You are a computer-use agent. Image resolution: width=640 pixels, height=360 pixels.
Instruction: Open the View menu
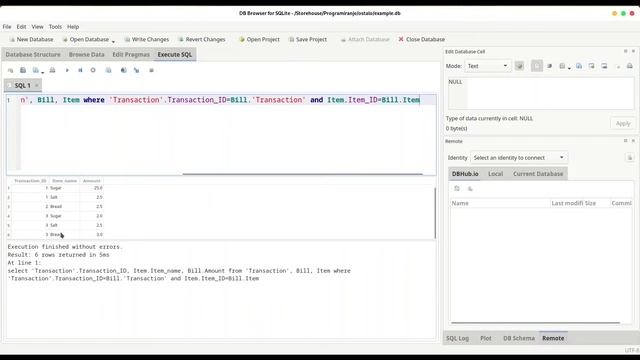[38, 27]
